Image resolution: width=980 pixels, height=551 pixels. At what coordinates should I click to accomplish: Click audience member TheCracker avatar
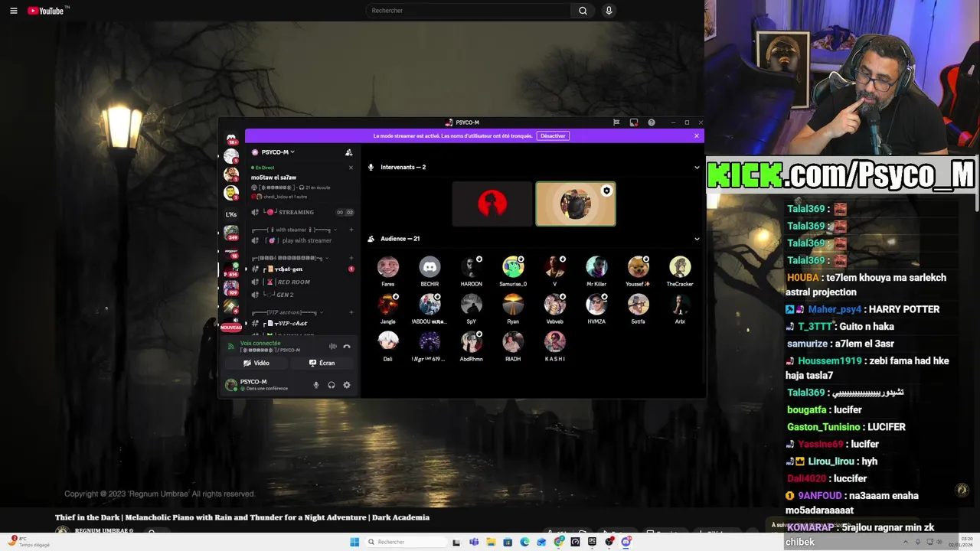click(680, 267)
